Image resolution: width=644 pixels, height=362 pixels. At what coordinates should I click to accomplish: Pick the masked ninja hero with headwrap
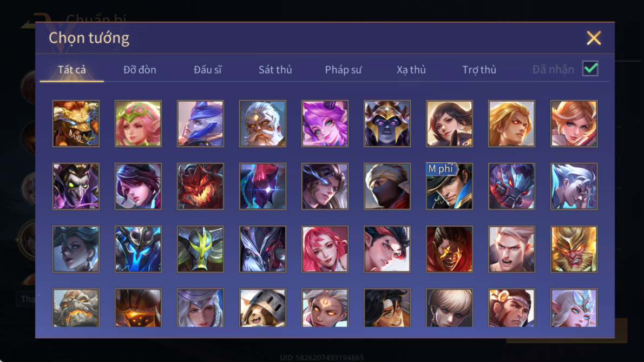(387, 186)
